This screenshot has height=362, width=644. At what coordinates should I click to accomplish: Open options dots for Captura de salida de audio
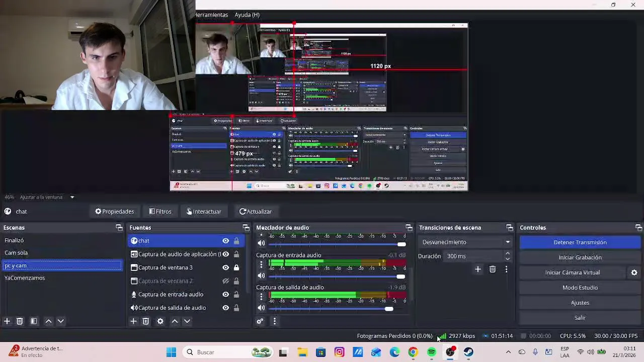point(261,297)
